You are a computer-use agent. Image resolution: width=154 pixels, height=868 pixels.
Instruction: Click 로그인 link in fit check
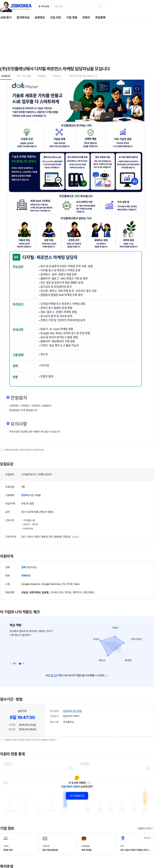(x=54, y=675)
